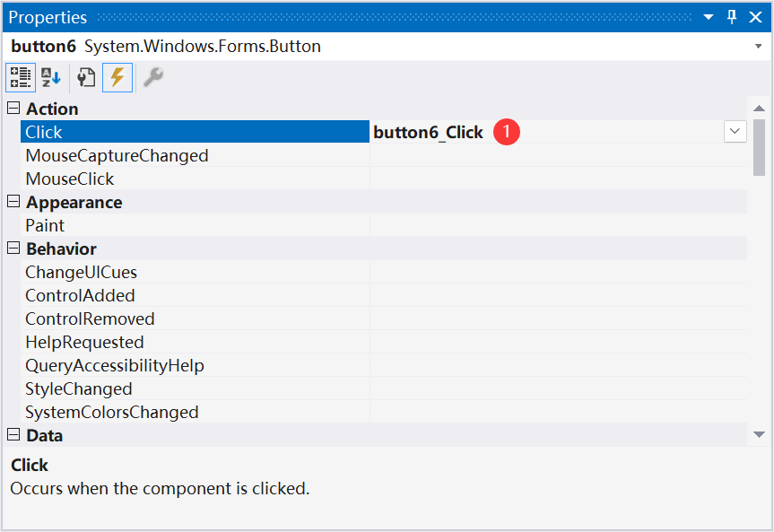
Task: Click the button6_Click handler value field
Action: (x=546, y=132)
